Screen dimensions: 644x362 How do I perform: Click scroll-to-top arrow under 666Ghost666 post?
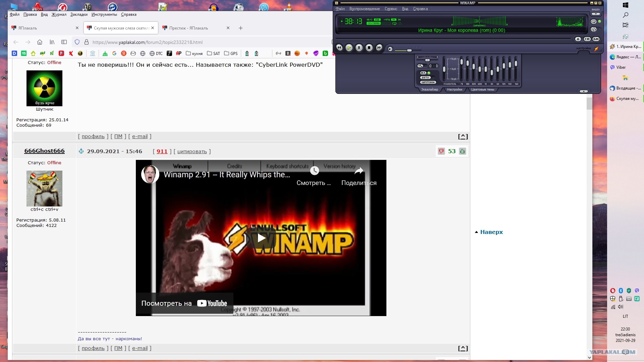click(x=463, y=348)
